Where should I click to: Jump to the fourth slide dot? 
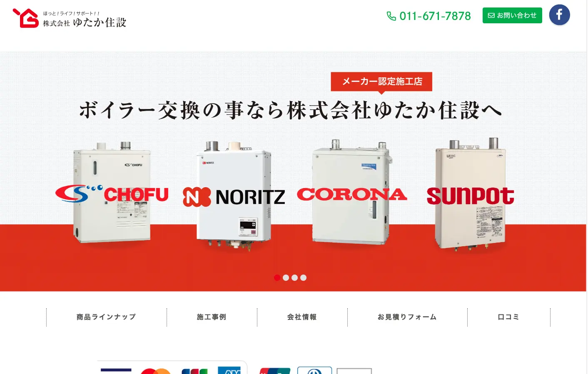click(303, 277)
